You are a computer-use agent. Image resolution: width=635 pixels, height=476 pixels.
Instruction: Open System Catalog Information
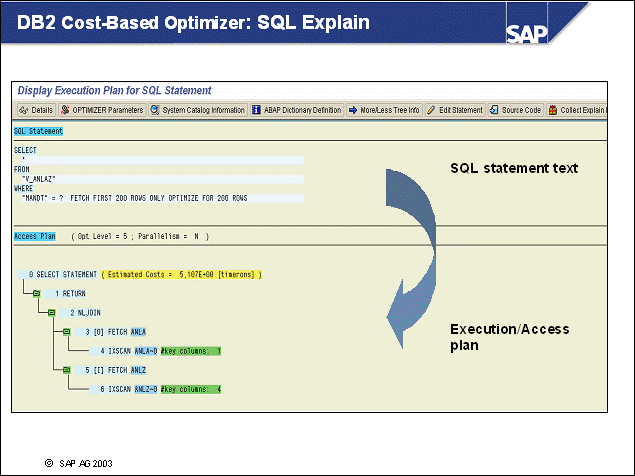pos(198,110)
